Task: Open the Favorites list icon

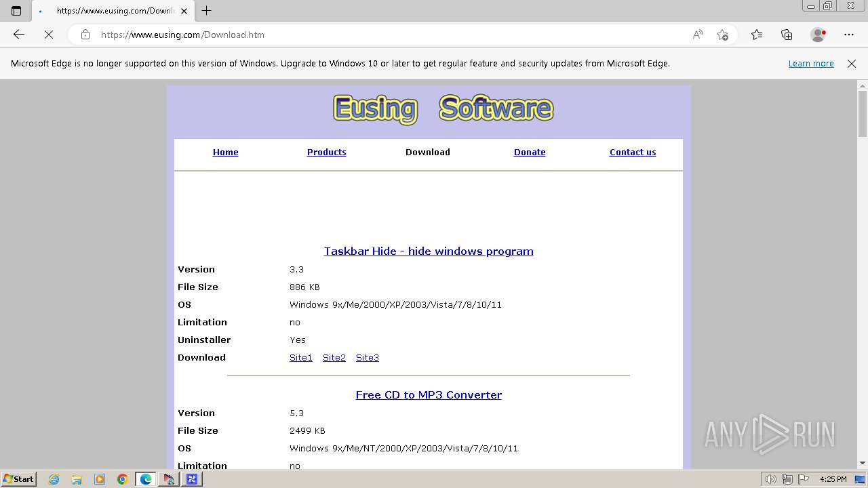Action: (x=757, y=35)
